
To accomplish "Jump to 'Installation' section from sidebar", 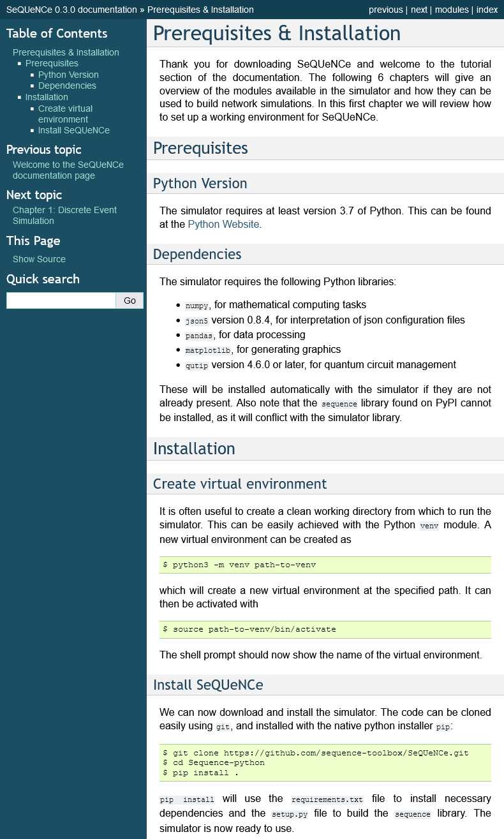I will pos(47,97).
